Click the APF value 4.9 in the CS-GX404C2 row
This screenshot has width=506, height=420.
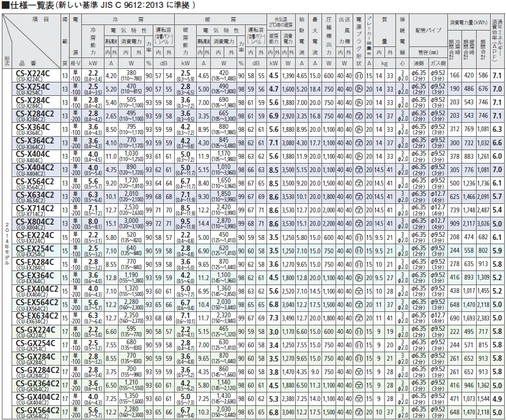click(497, 399)
